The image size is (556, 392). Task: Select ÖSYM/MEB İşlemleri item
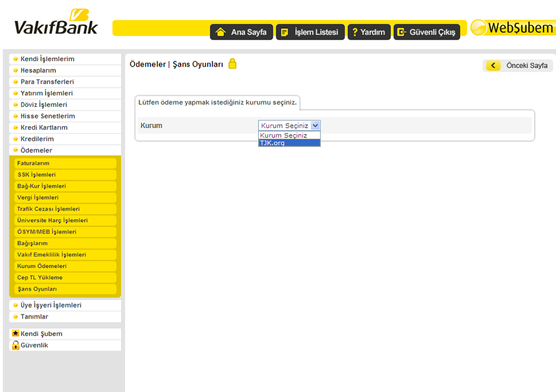(x=65, y=232)
